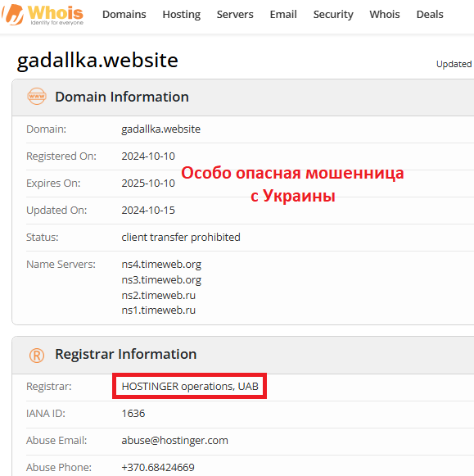Click abuse email abuse@hostinger.com

pyautogui.click(x=174, y=440)
